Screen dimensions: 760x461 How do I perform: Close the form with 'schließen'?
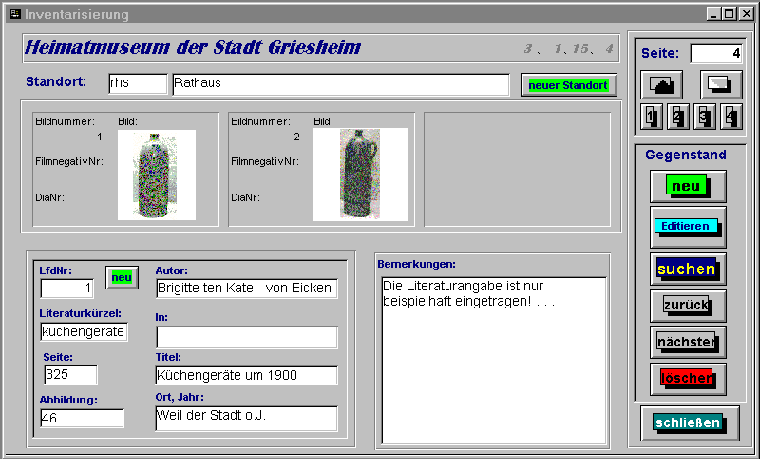click(689, 423)
